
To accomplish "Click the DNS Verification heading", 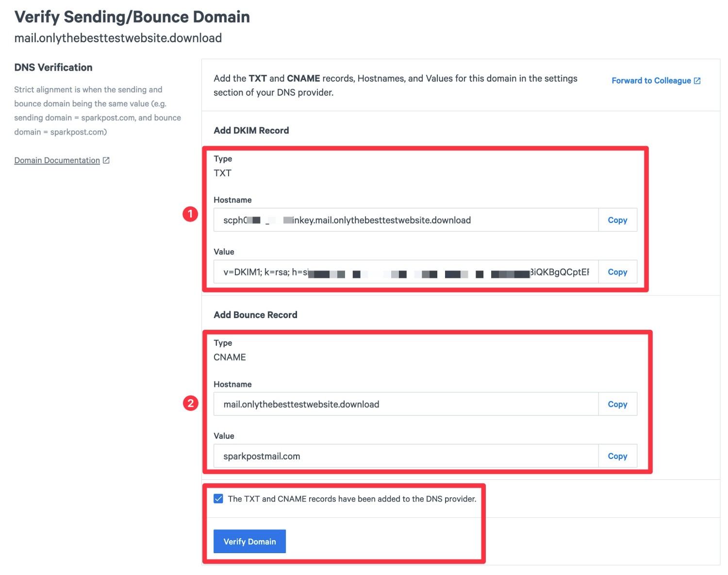I will click(x=53, y=68).
